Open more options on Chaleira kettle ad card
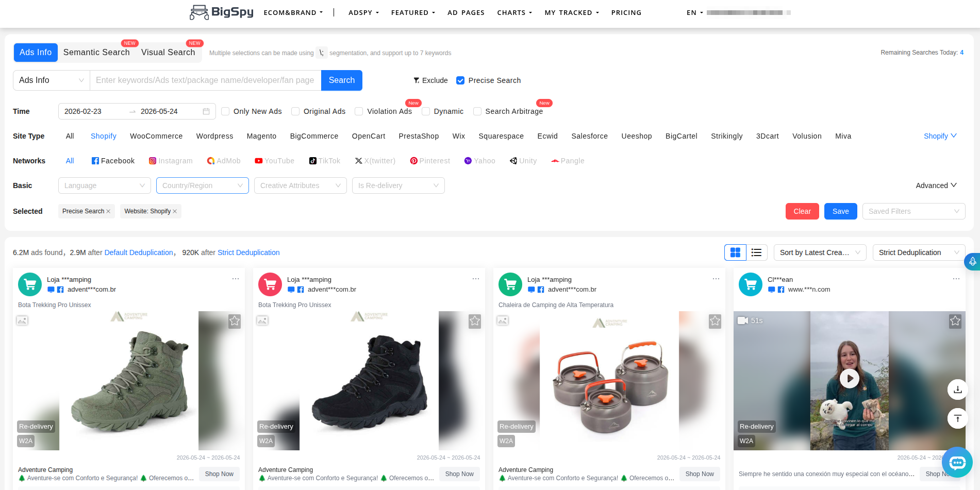The height and width of the screenshot is (490, 980). click(716, 279)
